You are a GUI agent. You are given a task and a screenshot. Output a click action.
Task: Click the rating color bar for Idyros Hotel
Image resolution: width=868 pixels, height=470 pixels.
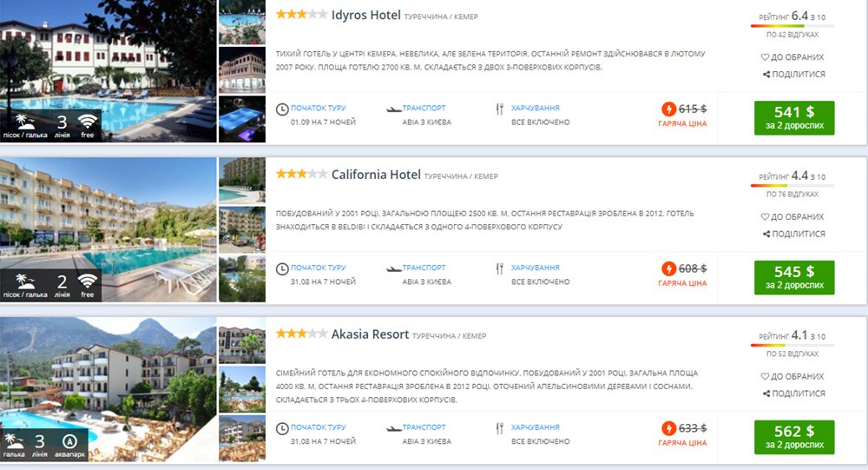click(x=792, y=27)
